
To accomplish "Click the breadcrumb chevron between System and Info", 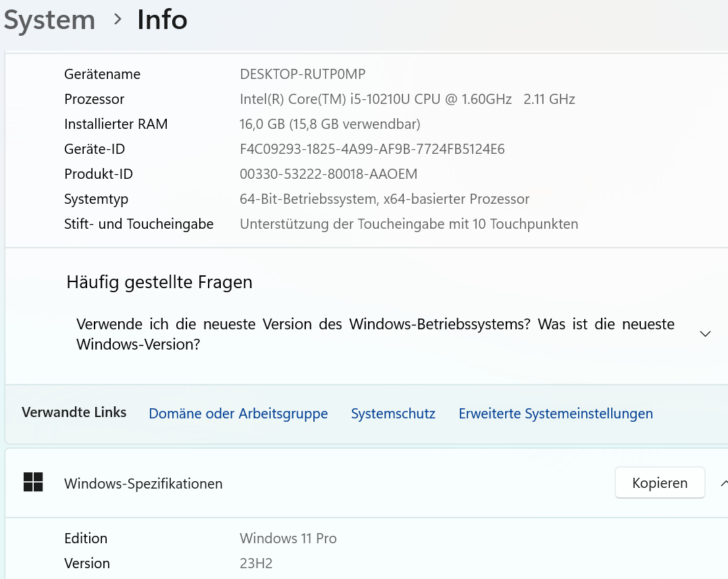I will click(x=118, y=20).
